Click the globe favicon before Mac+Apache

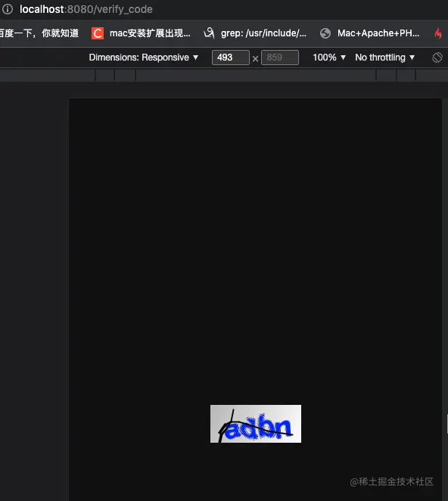325,33
